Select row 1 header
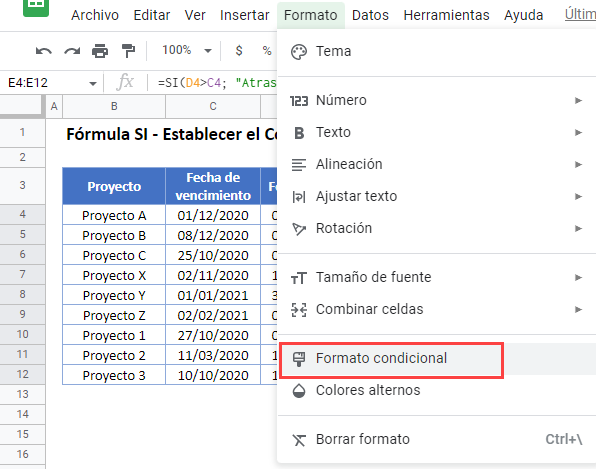 click(x=22, y=133)
